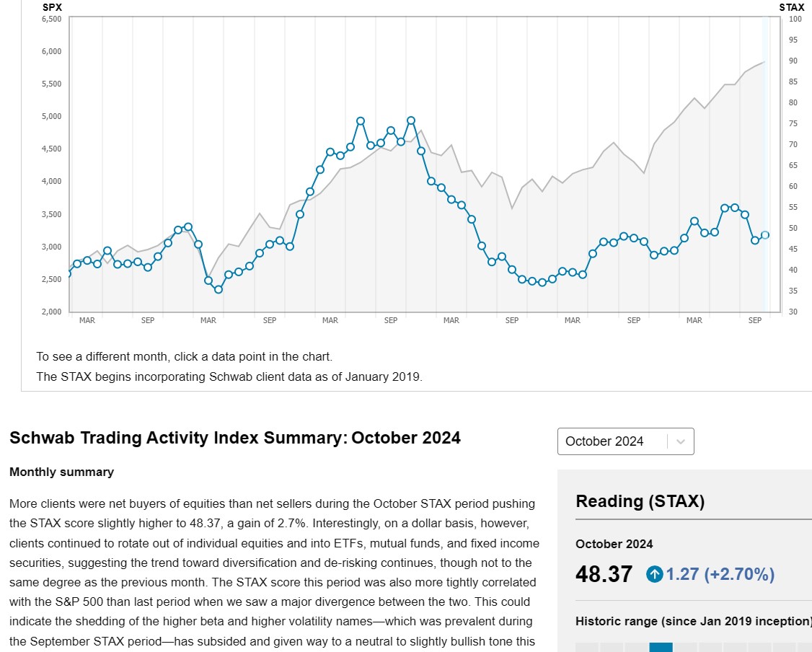Click the leftmost gray historic range segment
The height and width of the screenshot is (652, 812).
(x=587, y=647)
